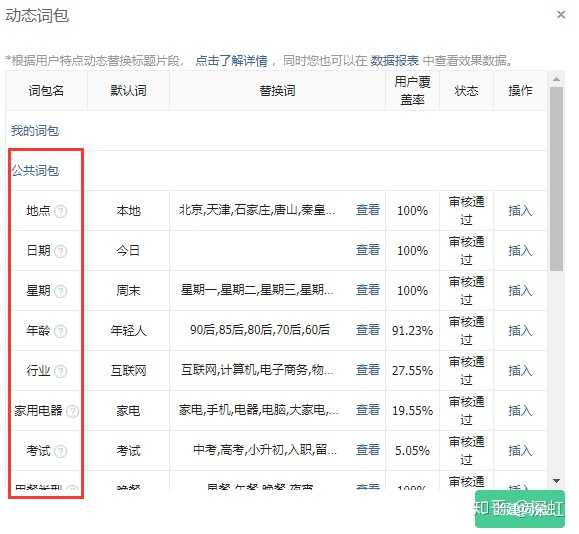The height and width of the screenshot is (534, 579).
Task: Click the 词包名 column header
Action: coord(47,90)
